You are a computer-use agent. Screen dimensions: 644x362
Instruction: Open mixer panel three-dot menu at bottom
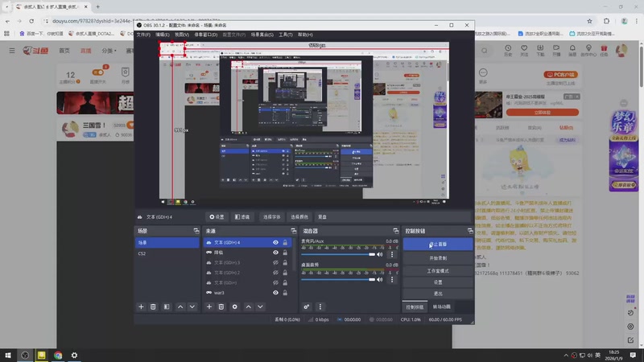point(320,306)
